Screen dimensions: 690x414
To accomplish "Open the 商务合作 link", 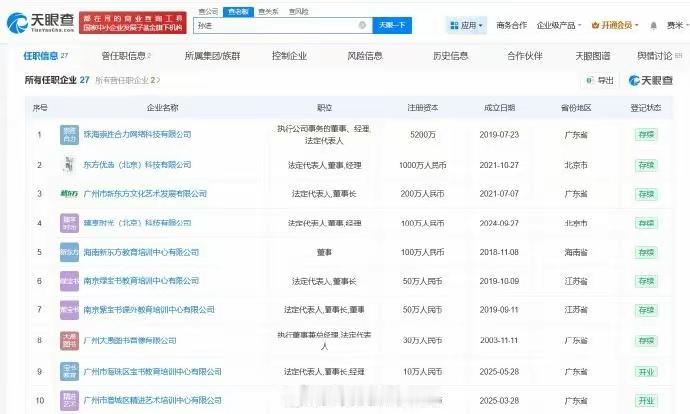I will point(511,25).
